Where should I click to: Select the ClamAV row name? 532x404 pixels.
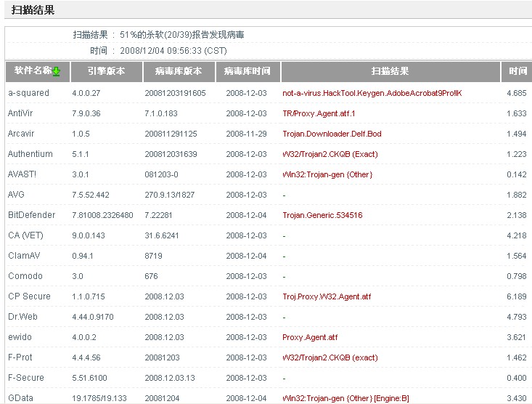pos(24,256)
